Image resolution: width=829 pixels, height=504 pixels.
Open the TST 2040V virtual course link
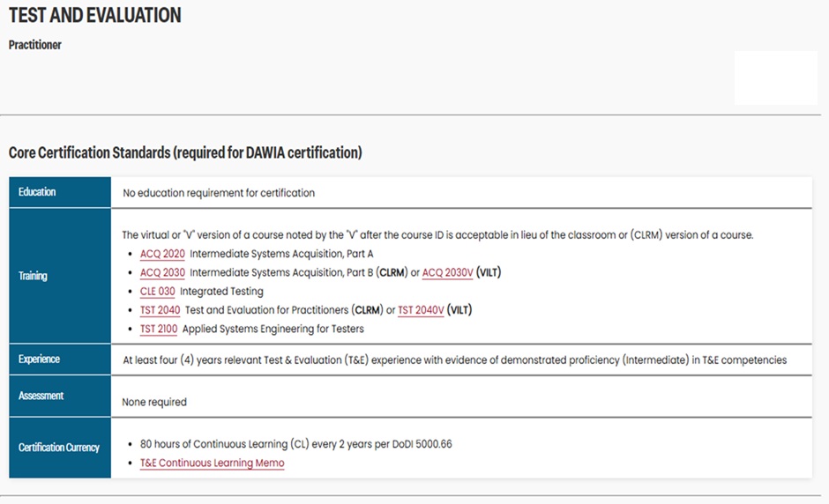tap(421, 310)
